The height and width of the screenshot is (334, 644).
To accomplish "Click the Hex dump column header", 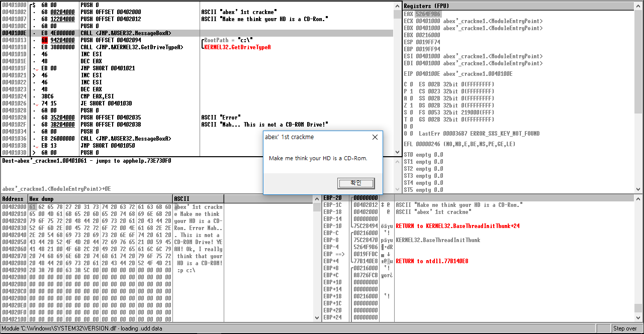I will pos(100,199).
